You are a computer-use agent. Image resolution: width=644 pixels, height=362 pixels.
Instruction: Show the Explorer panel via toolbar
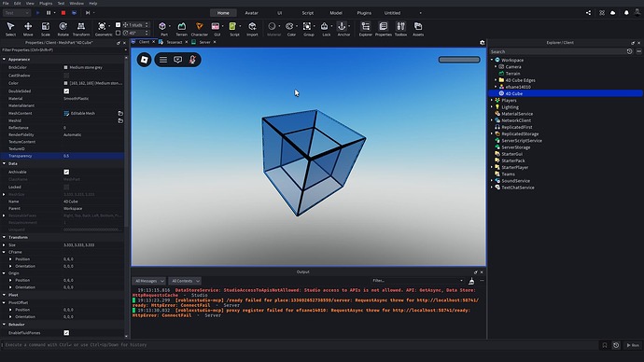coord(365,29)
